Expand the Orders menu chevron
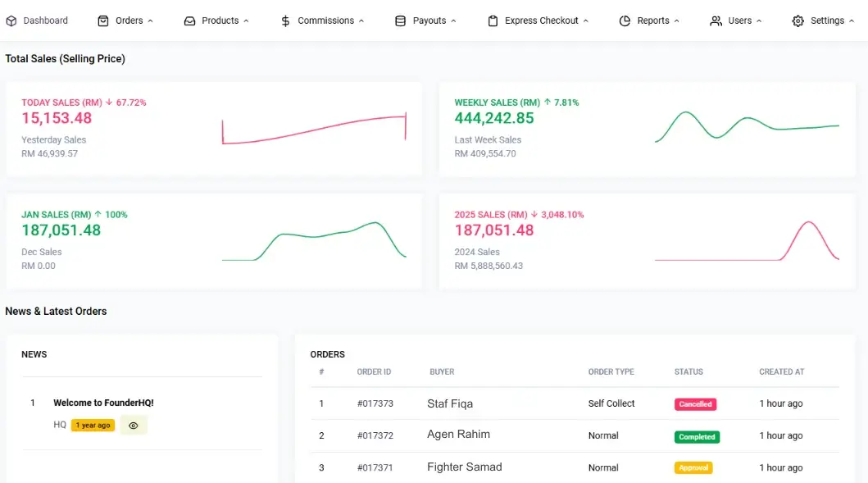The image size is (868, 483). click(151, 21)
